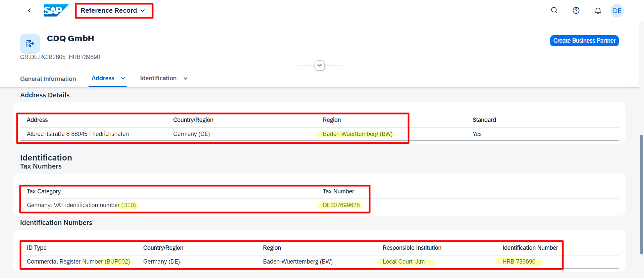
Task: Click the tax number DE307699628
Action: click(x=341, y=205)
